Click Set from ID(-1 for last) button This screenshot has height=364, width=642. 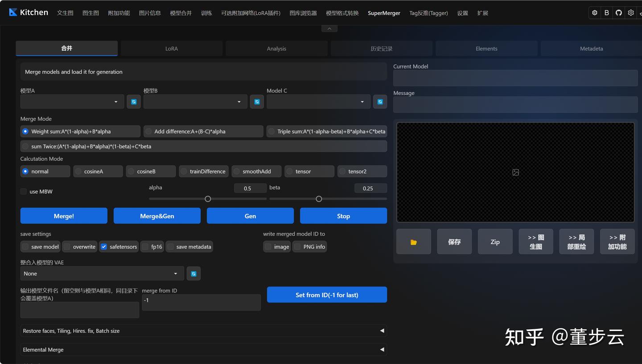point(327,295)
